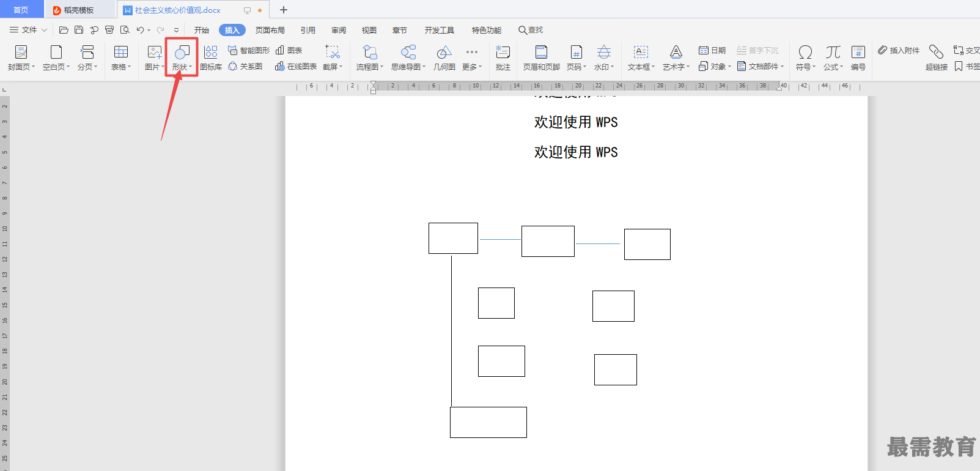Viewport: 980px width, 471px height.
Task: Insert a 几何图 geometry figure
Action: [444, 58]
